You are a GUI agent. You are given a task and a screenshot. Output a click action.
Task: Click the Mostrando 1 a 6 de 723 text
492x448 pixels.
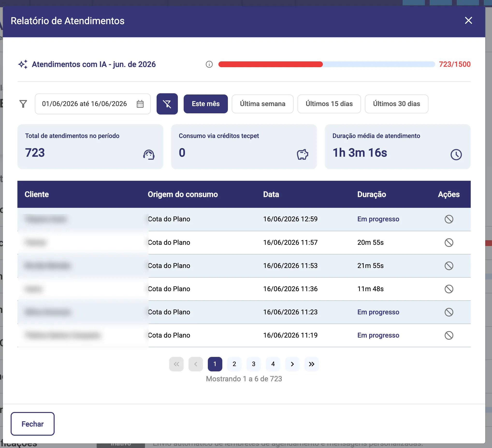244,379
